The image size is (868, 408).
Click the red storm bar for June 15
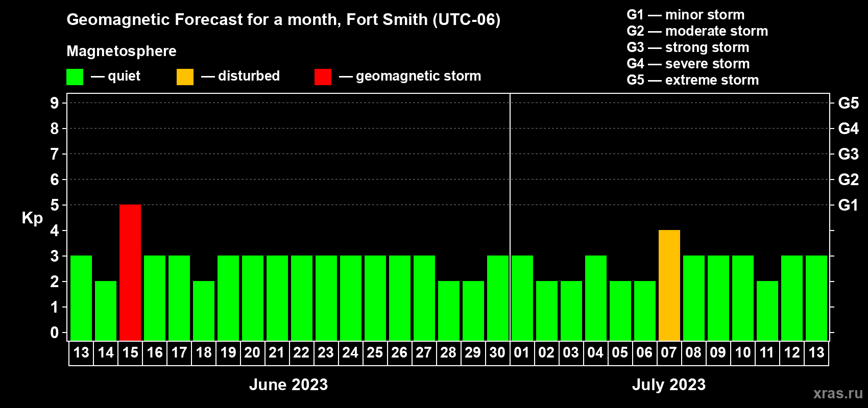click(x=130, y=272)
